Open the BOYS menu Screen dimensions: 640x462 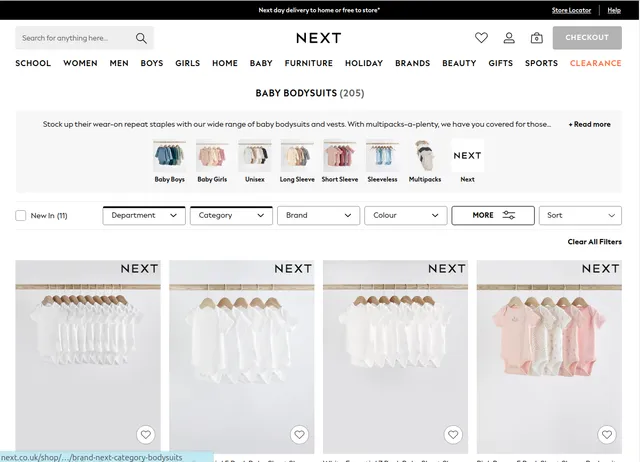pyautogui.click(x=152, y=63)
